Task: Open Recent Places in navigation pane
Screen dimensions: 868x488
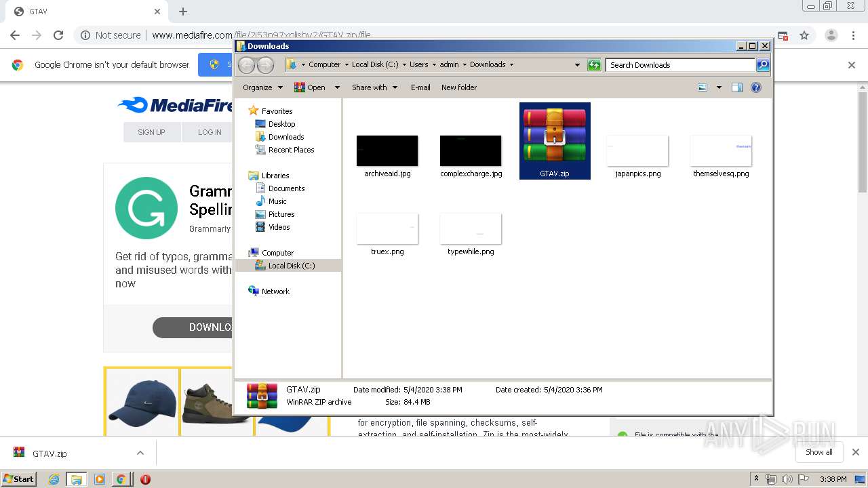Action: point(291,150)
